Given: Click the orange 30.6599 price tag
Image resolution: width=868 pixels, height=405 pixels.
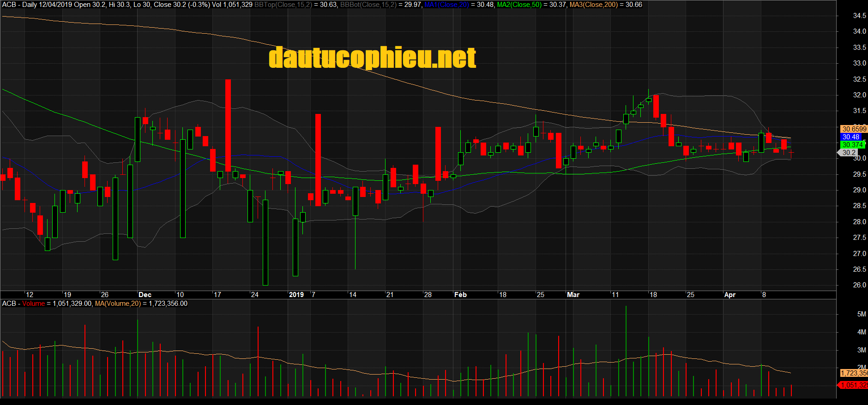Looking at the screenshot, I should [x=854, y=129].
